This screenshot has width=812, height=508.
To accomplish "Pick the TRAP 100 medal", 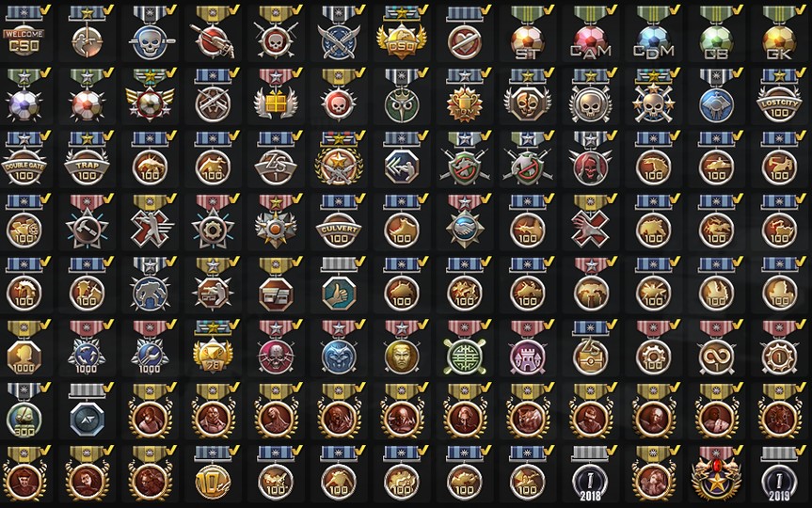I will 87,159.
